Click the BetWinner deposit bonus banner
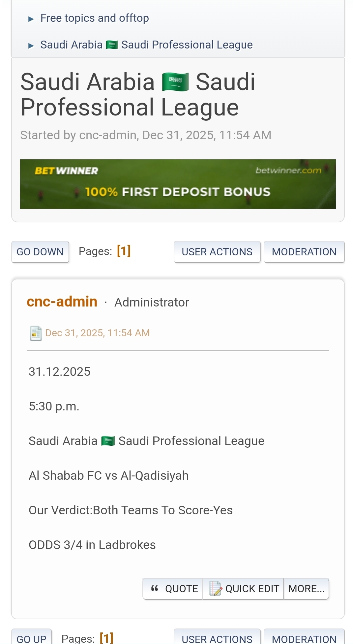This screenshot has height=644, width=353. tap(178, 184)
